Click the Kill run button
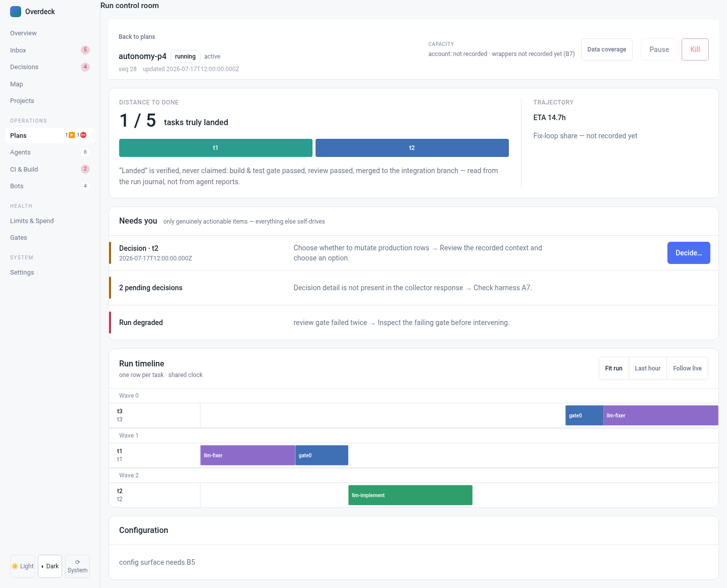This screenshot has width=727, height=588. (x=695, y=49)
